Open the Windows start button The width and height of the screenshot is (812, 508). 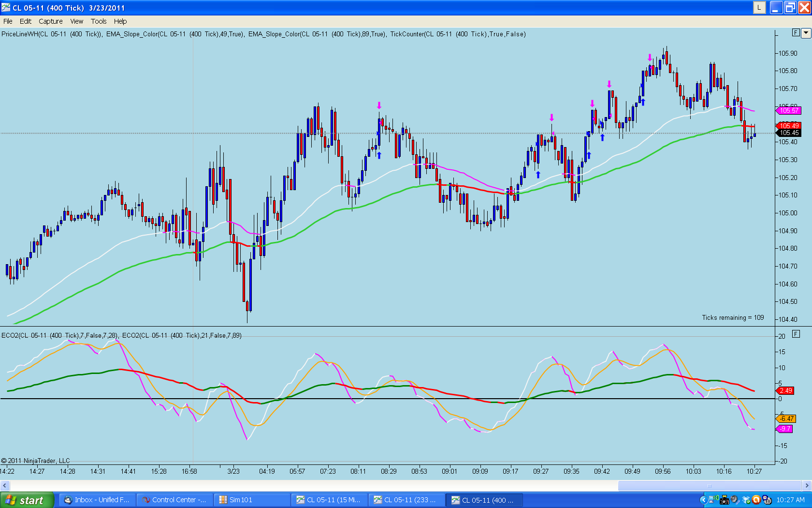27,500
